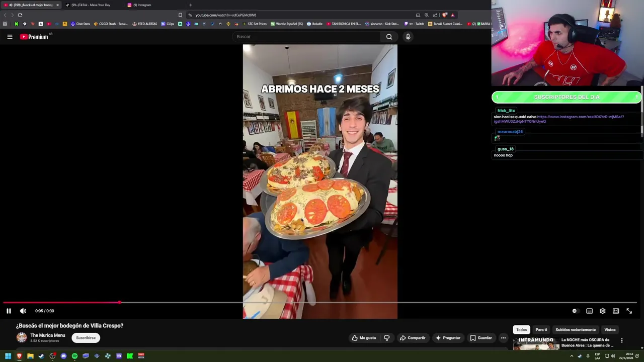Open more actions three-dot menu
The width and height of the screenshot is (644, 362).
tap(503, 338)
